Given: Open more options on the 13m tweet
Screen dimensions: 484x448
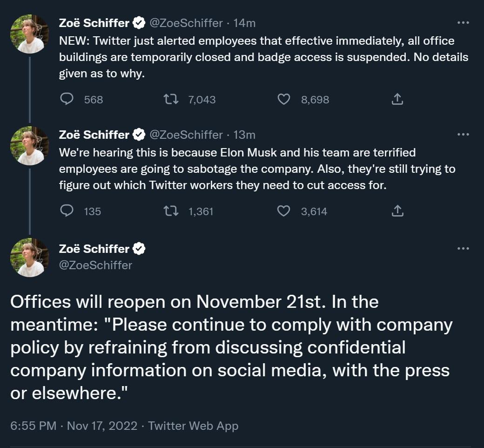Looking at the screenshot, I should (x=463, y=135).
